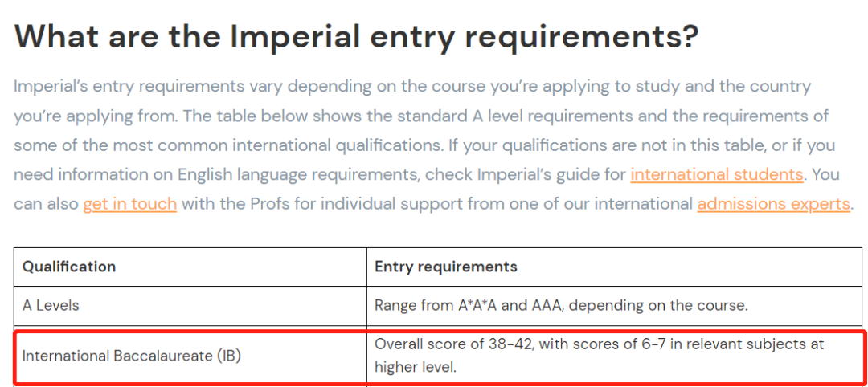Viewport: 868px width, 387px height.
Task: Select the "Qualification" column header
Action: pos(69,267)
